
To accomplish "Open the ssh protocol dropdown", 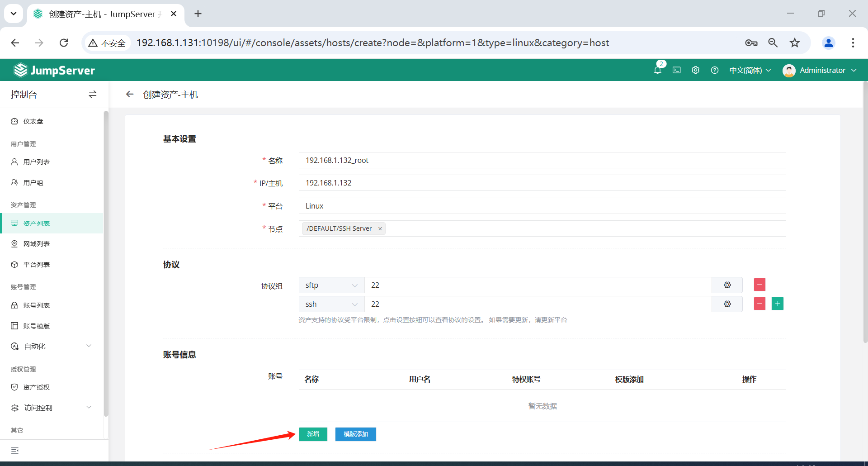I will [x=331, y=304].
